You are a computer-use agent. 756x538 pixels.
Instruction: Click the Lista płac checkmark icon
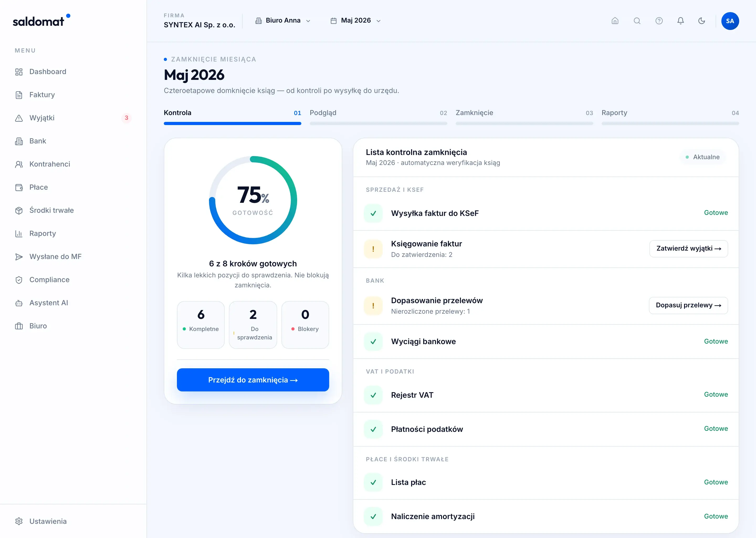point(373,482)
